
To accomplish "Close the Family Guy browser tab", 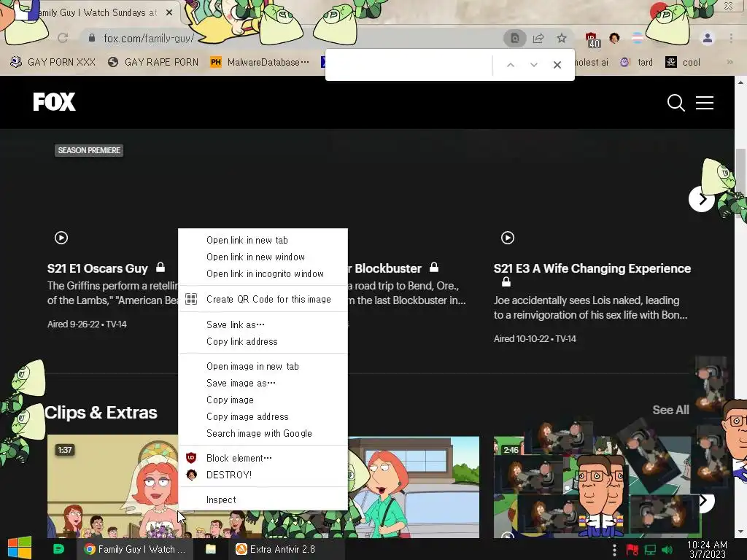I will coord(169,13).
